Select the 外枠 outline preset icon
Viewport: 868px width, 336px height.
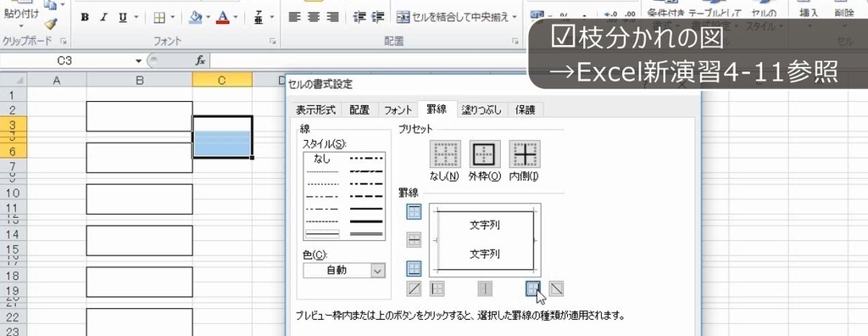[485, 154]
